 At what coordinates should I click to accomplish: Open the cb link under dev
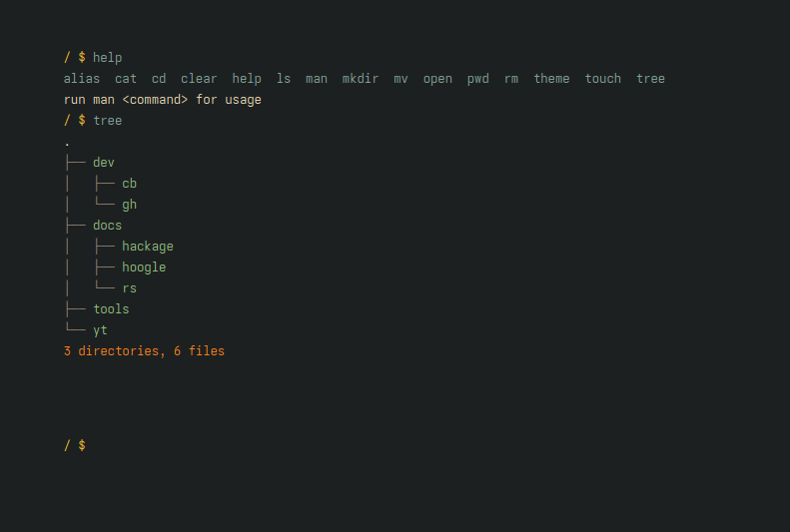[x=130, y=184]
